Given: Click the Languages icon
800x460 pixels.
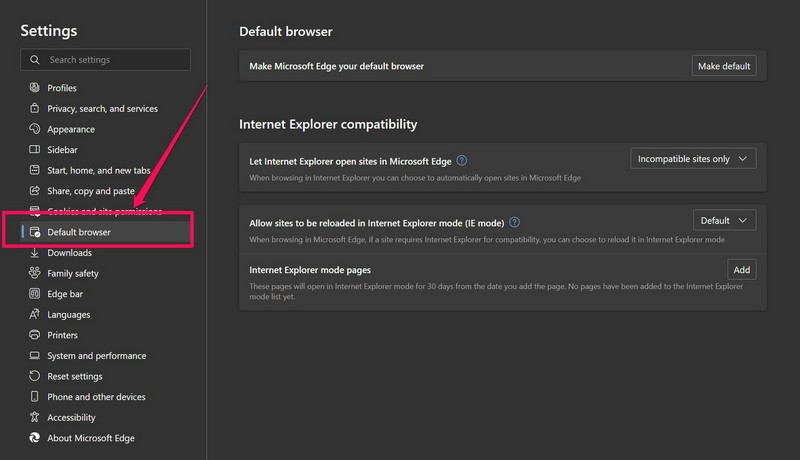Looking at the screenshot, I should (x=34, y=314).
